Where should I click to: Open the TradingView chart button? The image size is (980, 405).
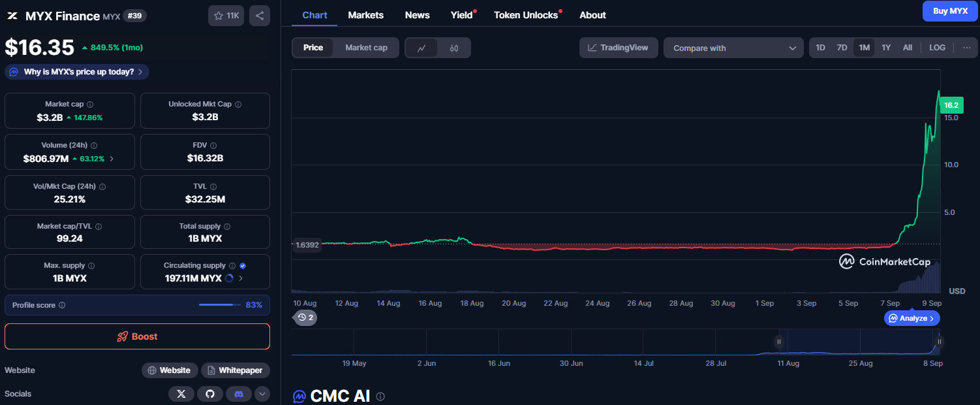point(619,48)
